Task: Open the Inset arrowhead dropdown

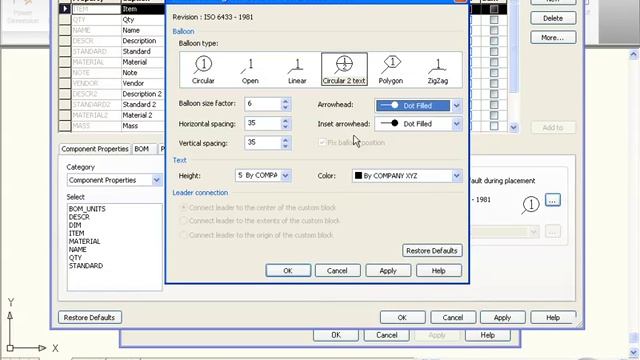Action: [456, 124]
